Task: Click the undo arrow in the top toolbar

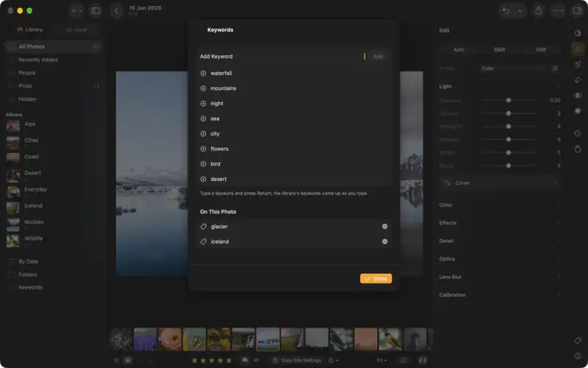Action: coord(506,11)
